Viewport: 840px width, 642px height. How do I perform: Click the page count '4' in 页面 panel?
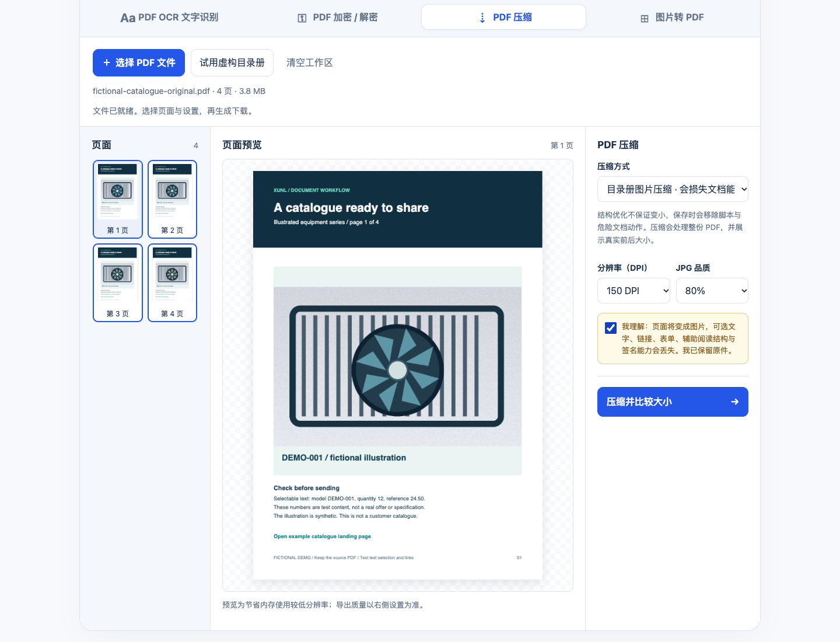coord(196,145)
